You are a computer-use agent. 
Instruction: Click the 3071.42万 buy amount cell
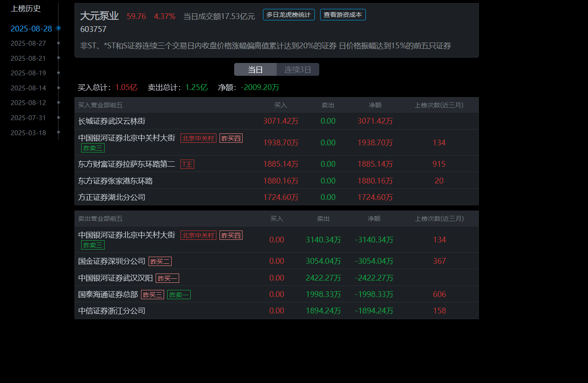[x=281, y=121]
